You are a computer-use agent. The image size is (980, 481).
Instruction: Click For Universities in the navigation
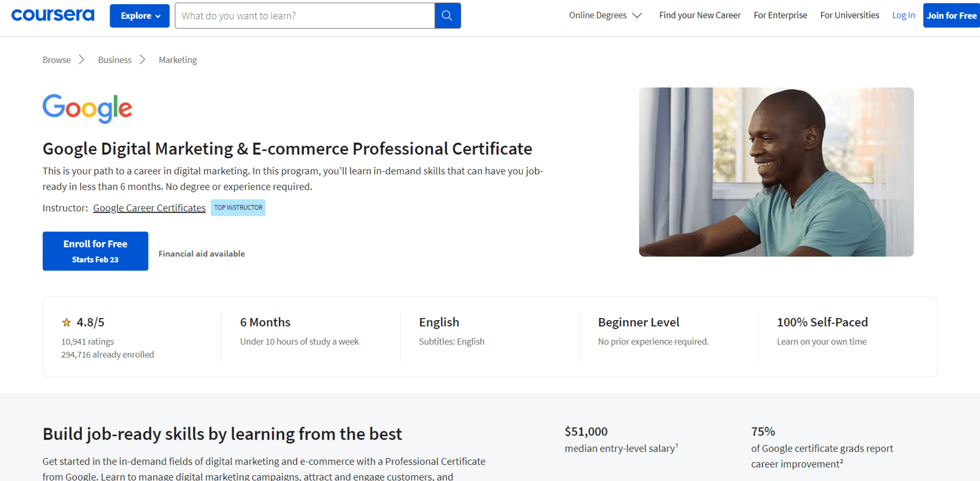click(x=850, y=15)
